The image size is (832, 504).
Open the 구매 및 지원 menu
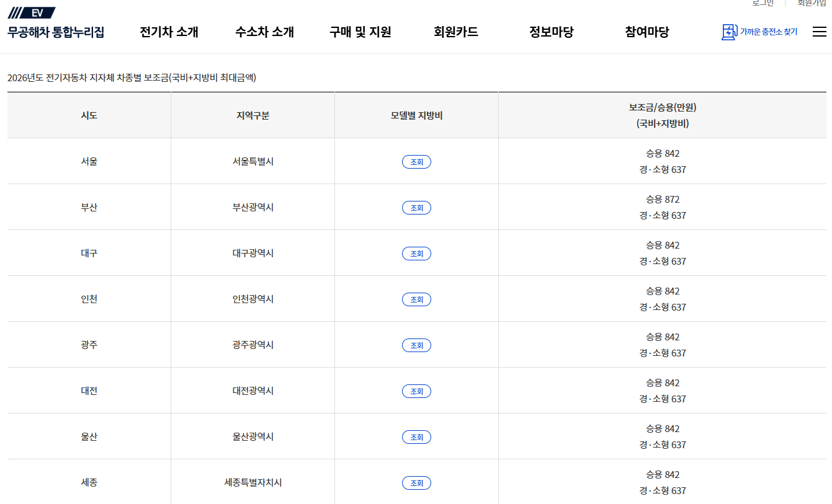[x=359, y=32]
